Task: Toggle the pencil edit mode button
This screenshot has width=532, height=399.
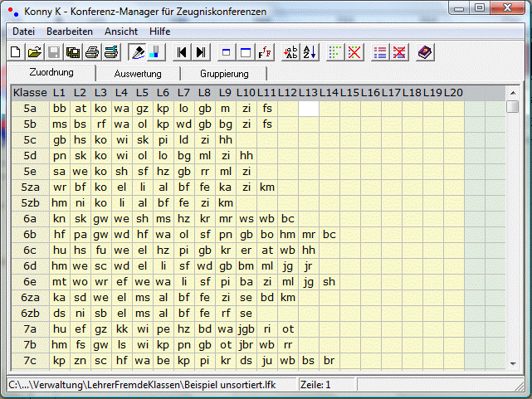Action: coord(138,52)
